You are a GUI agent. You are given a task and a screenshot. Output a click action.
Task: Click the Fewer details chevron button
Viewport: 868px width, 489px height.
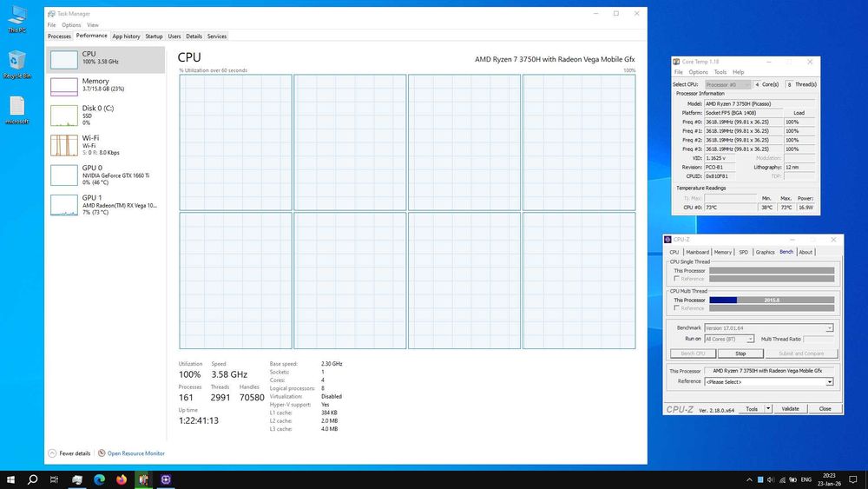(x=52, y=453)
